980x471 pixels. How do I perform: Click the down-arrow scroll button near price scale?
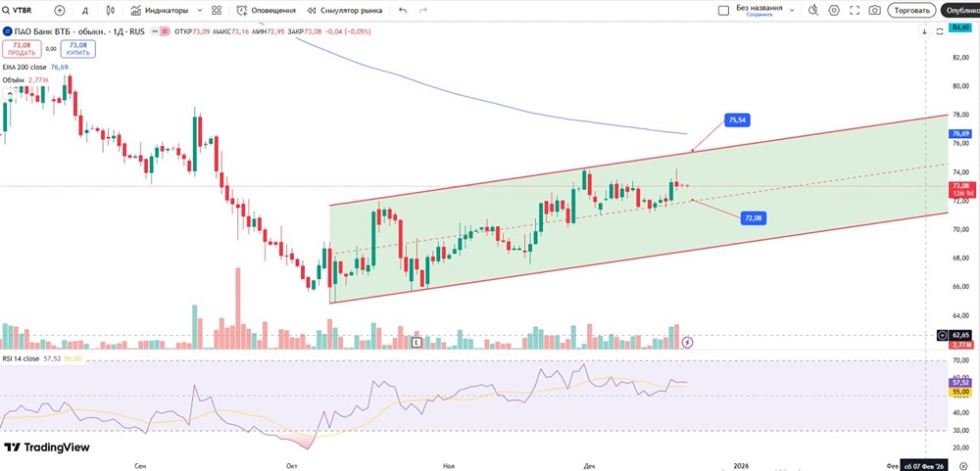tap(924, 31)
